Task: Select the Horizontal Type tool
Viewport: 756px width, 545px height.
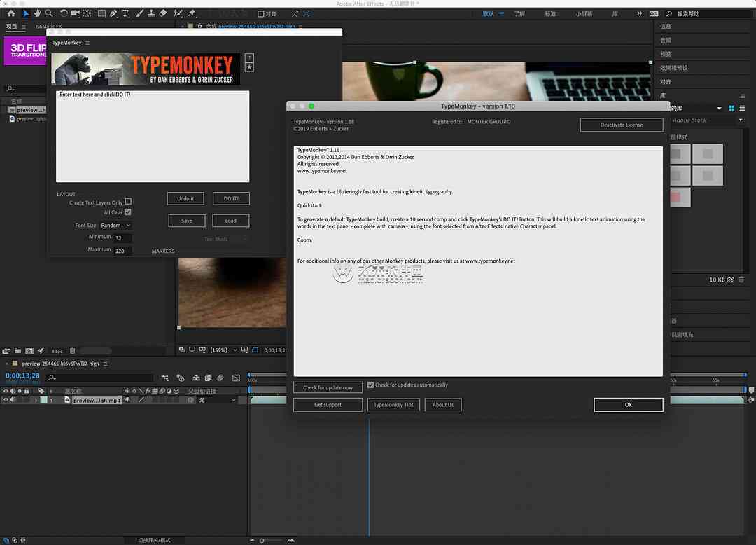Action: pyautogui.click(x=125, y=13)
